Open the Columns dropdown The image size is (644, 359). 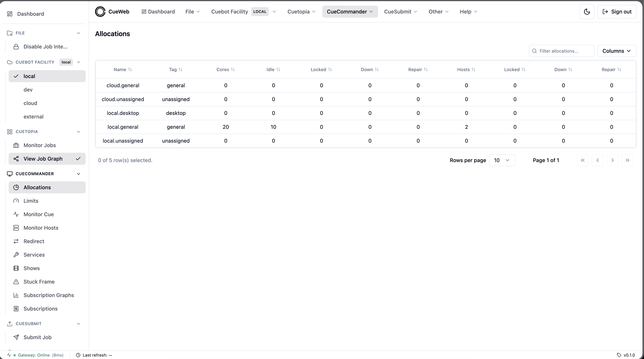(617, 51)
